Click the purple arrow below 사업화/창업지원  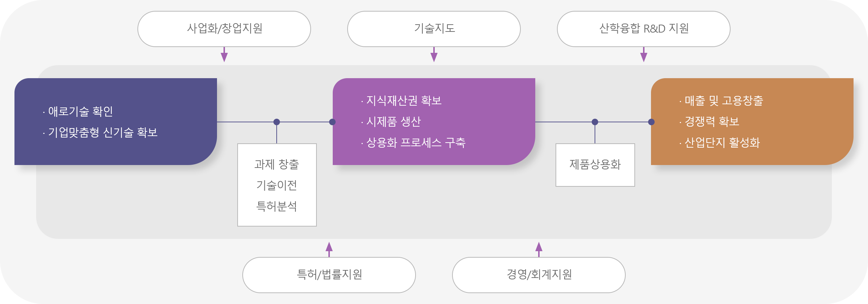pyautogui.click(x=224, y=55)
